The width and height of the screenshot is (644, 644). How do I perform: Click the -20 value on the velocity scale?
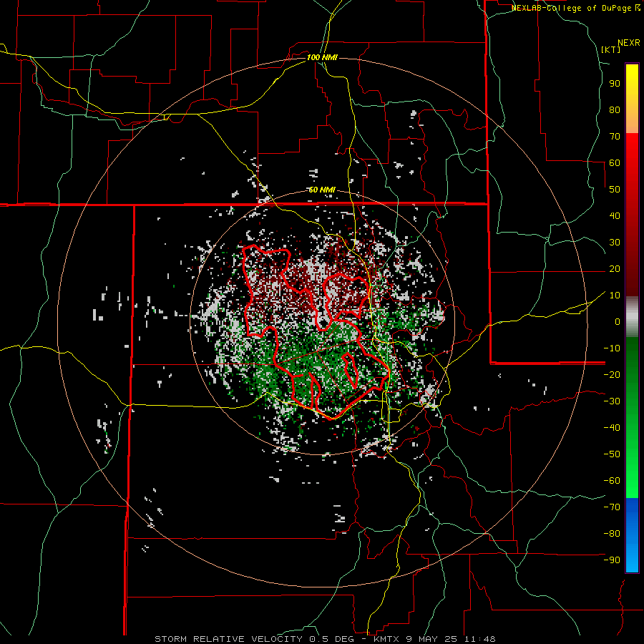[x=612, y=374]
